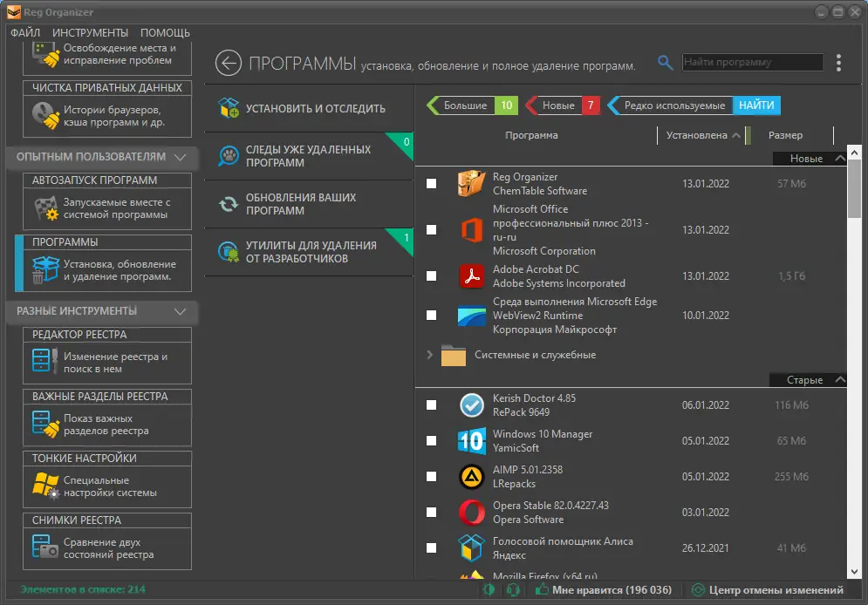Screen dimensions: 868x605
Task: Click the Microsoft Office icon in list
Action: click(472, 229)
